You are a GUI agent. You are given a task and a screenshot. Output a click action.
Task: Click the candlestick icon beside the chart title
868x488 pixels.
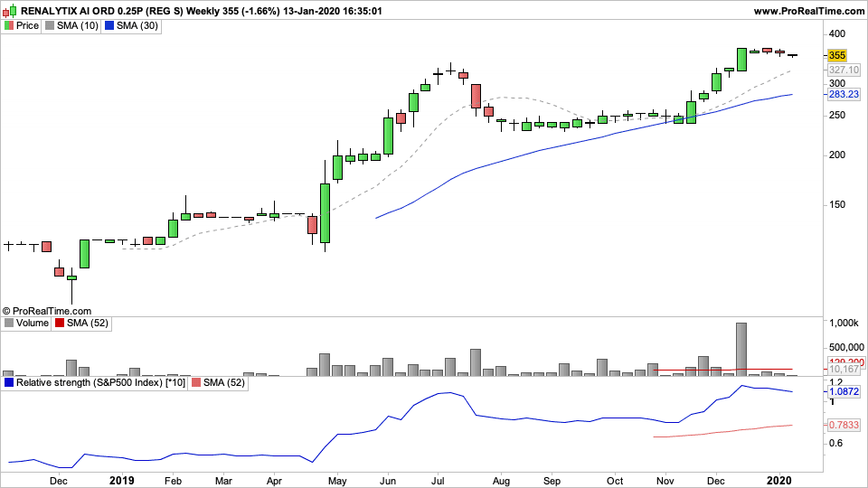[x=9, y=11]
